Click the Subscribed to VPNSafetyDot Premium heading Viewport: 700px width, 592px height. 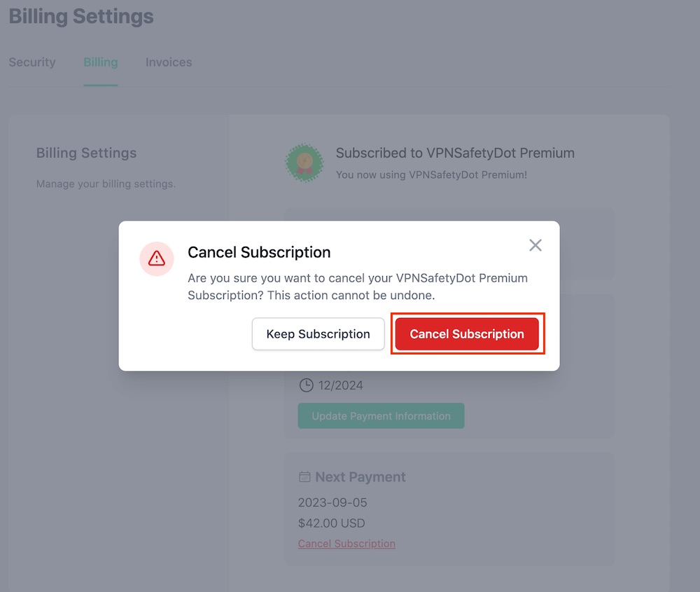click(456, 153)
